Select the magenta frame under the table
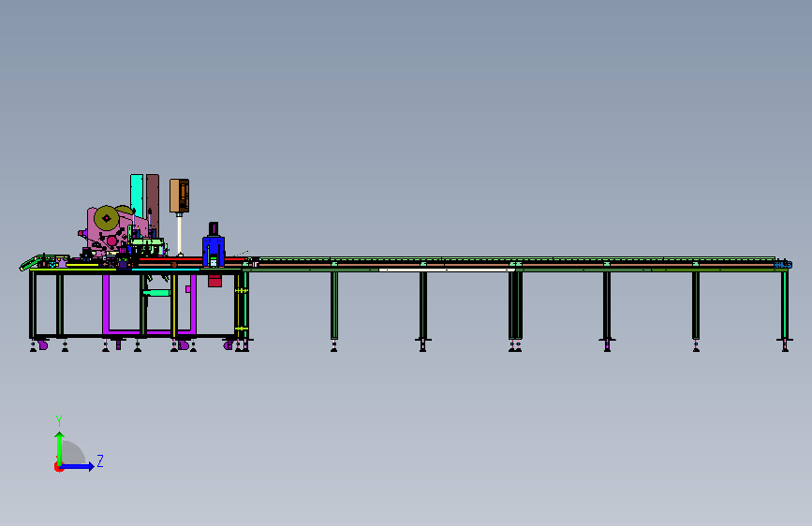 point(149,304)
